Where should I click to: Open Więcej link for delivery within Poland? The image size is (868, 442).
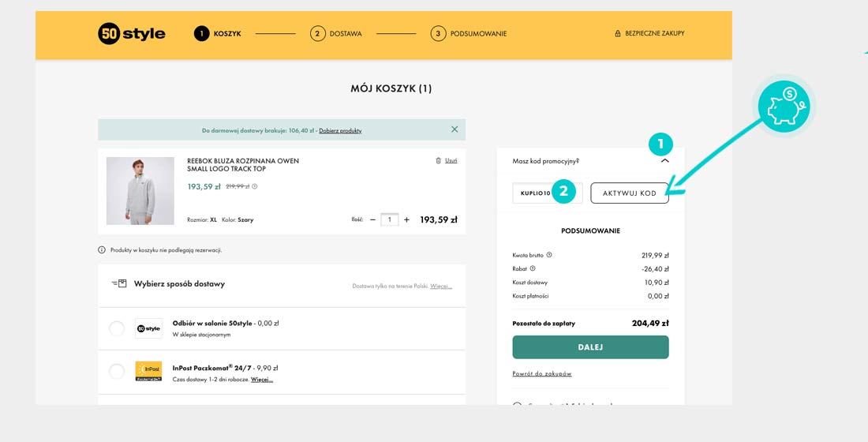441,286
